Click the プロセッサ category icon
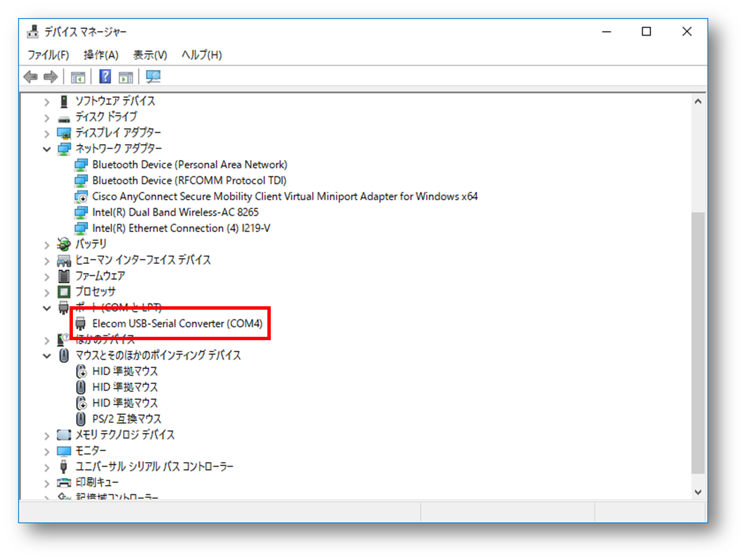Screen dimensions: 745x560 pos(64,292)
